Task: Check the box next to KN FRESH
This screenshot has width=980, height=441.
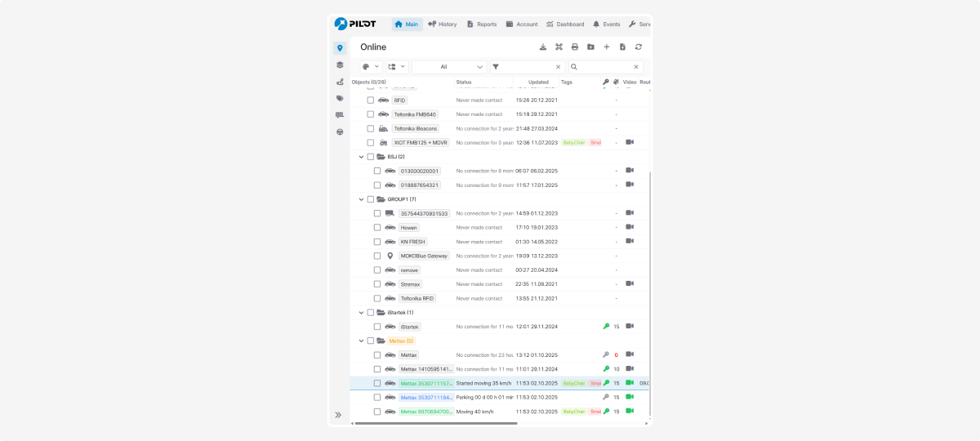Action: click(x=377, y=242)
